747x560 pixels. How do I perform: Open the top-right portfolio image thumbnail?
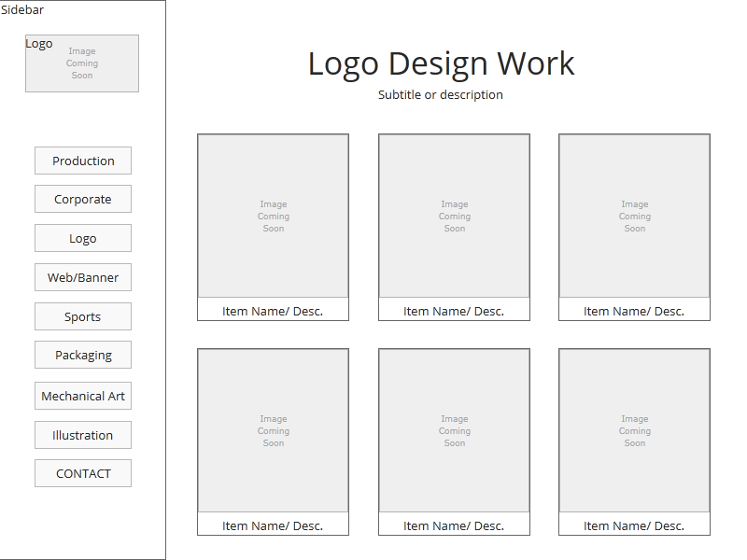(634, 216)
